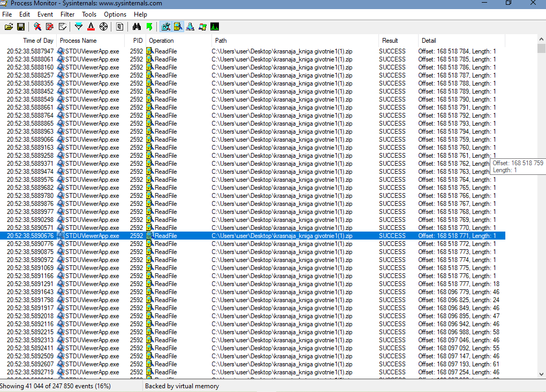Open the Filter dialog funnel icon

79,27
